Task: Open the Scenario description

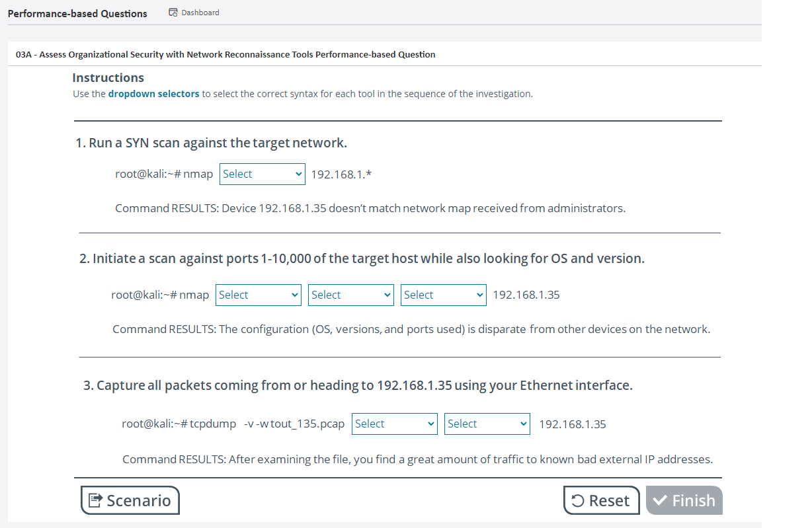Action: pyautogui.click(x=130, y=500)
